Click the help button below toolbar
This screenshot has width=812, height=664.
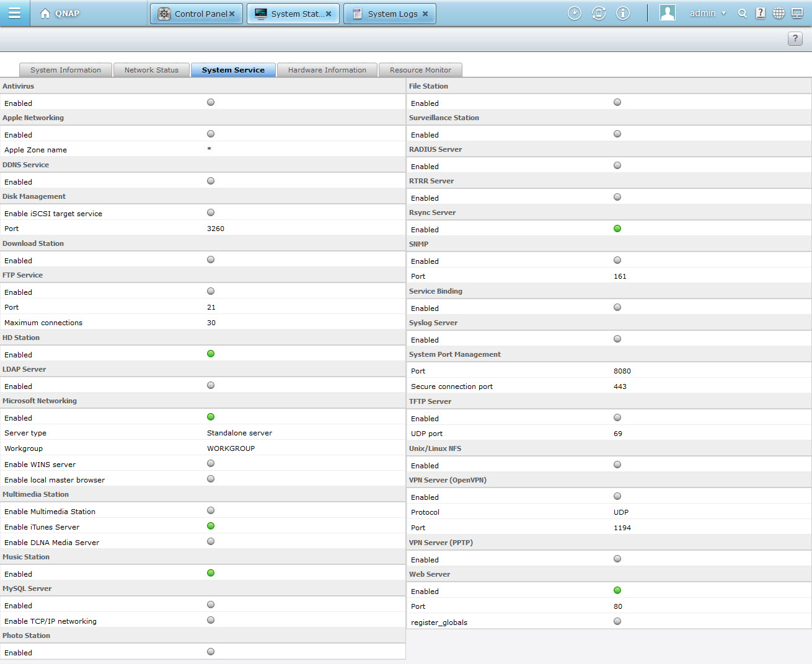click(795, 38)
